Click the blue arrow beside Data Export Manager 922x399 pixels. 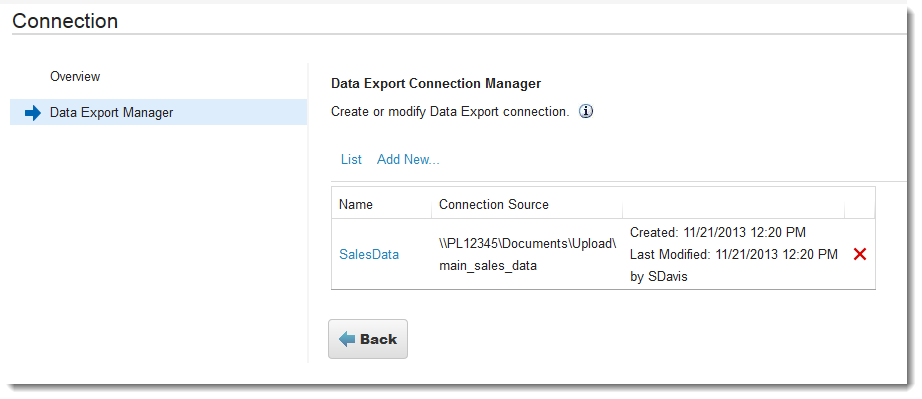tap(33, 113)
